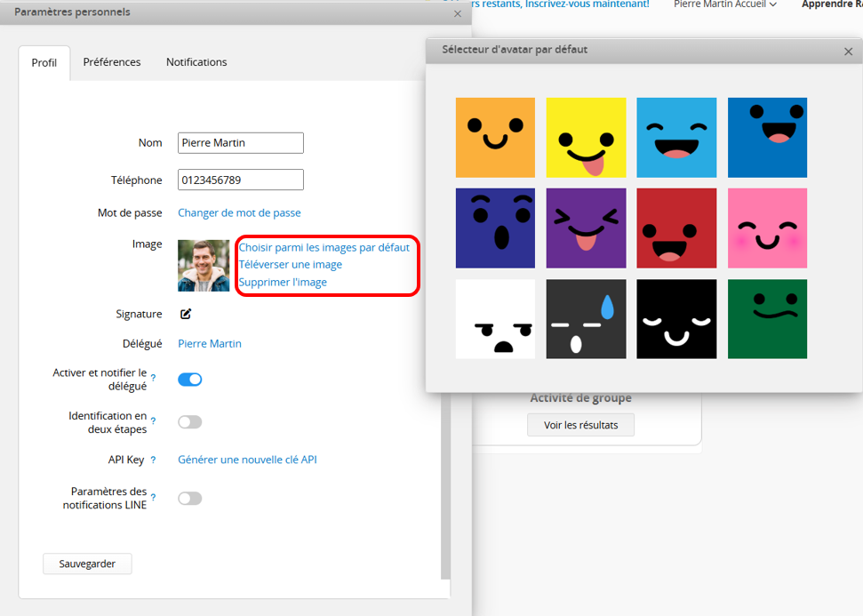Turn off Activer et notifier le délégué switch

190,380
